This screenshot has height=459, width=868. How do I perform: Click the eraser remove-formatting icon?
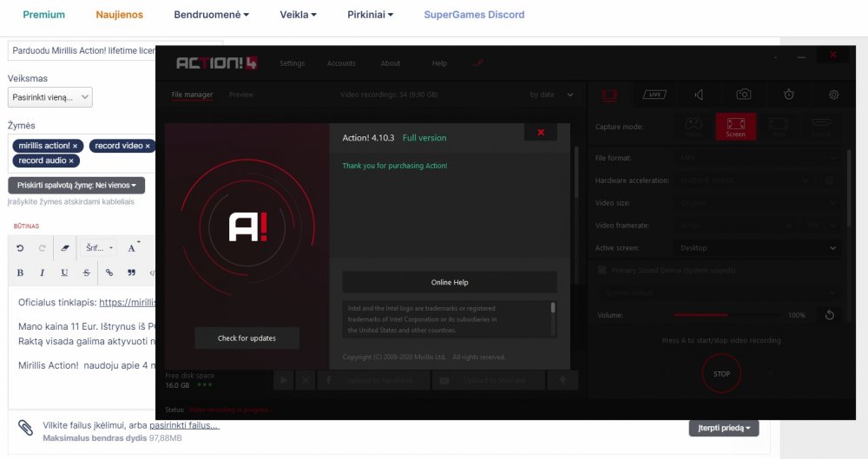pos(65,248)
